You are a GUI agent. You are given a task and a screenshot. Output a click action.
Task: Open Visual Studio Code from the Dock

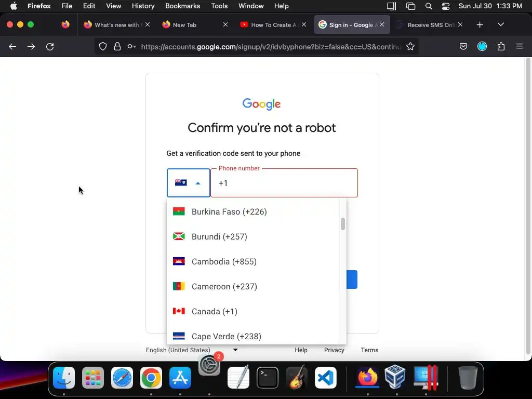tap(326, 378)
